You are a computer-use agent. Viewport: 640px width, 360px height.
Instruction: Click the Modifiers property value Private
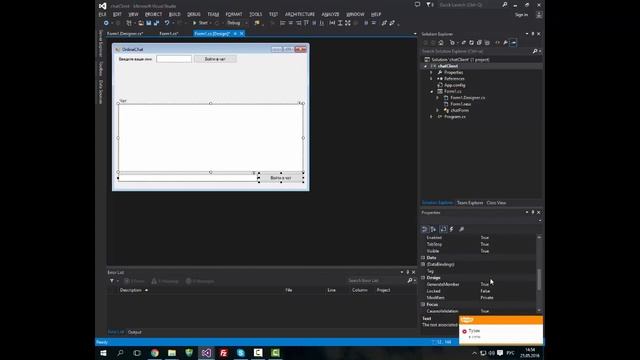click(487, 298)
